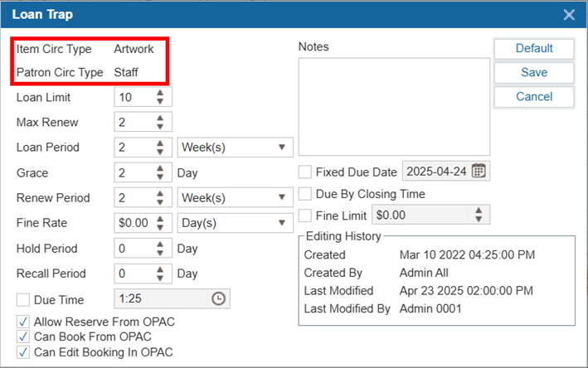Increase the Loan Limit value
This screenshot has height=368, width=588.
(x=160, y=93)
